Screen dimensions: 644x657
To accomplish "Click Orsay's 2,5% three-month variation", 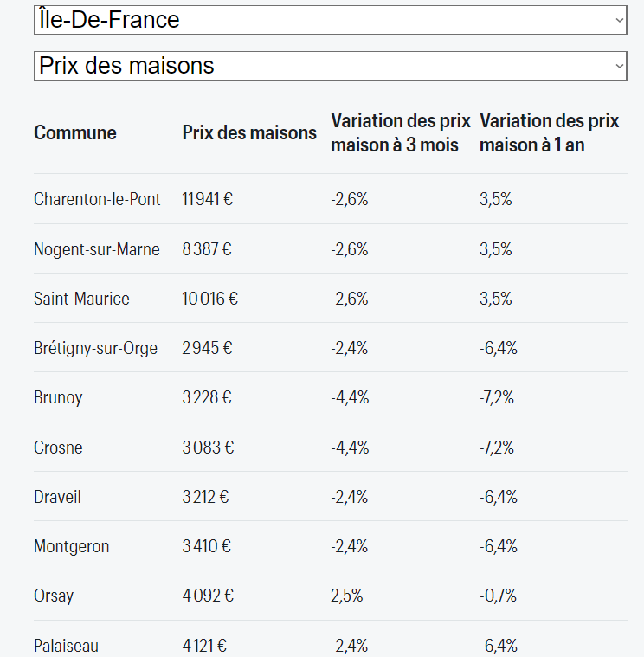I will 346,596.
